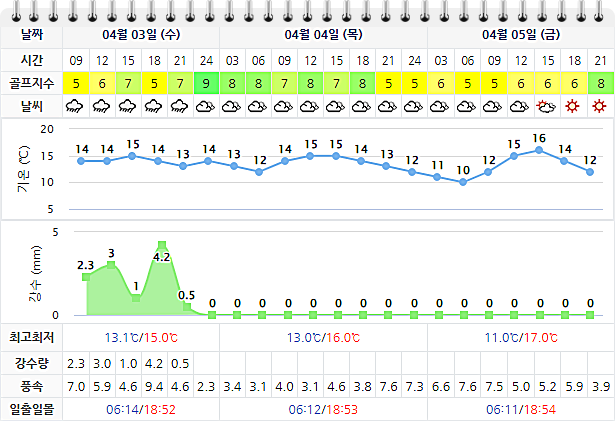Click the 06:12/18:53 sunrise-sunset text
615x421 pixels.
(x=323, y=410)
